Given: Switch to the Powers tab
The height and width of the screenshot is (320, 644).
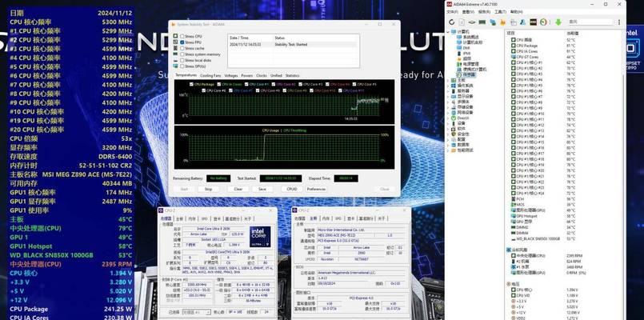Looking at the screenshot, I should pos(247,75).
